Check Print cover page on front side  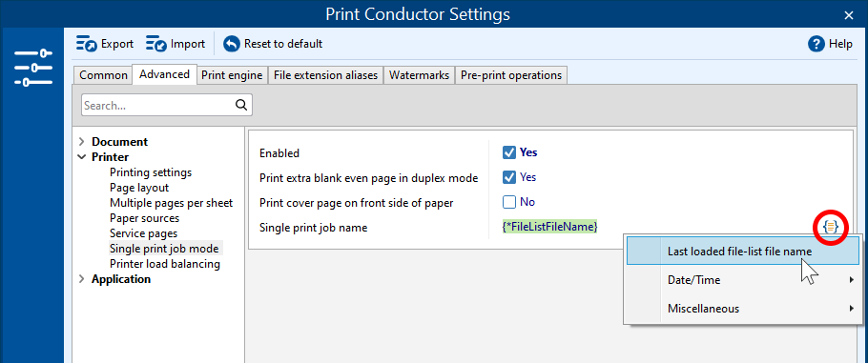509,203
